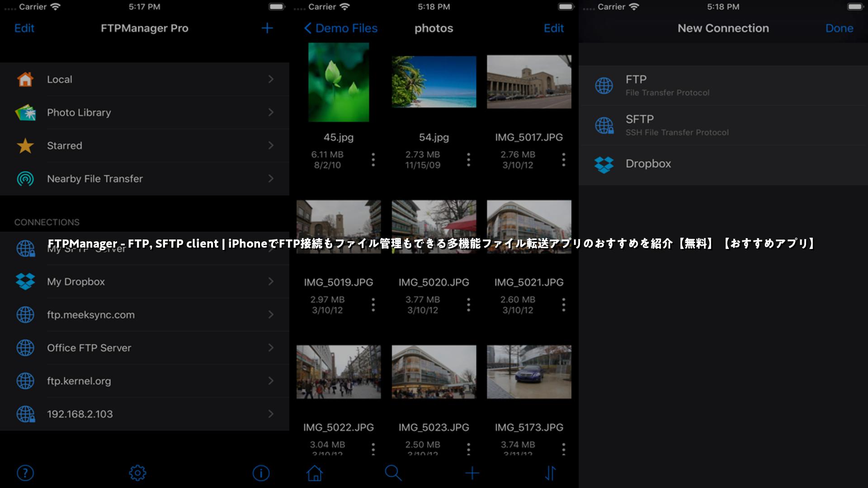This screenshot has width=868, height=488.
Task: Add a connection with FTPManager Pro plus icon
Action: click(267, 28)
